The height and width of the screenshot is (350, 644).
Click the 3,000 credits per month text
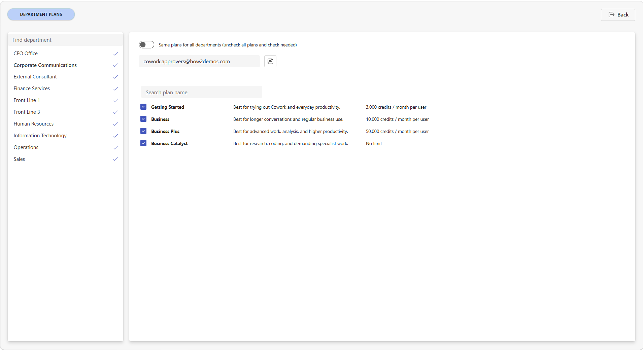[396, 107]
